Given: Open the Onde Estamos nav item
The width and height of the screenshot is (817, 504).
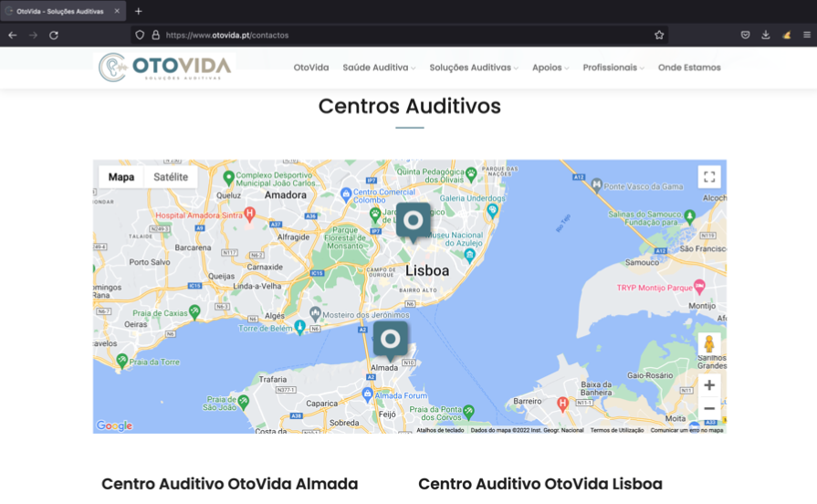Looking at the screenshot, I should (689, 68).
